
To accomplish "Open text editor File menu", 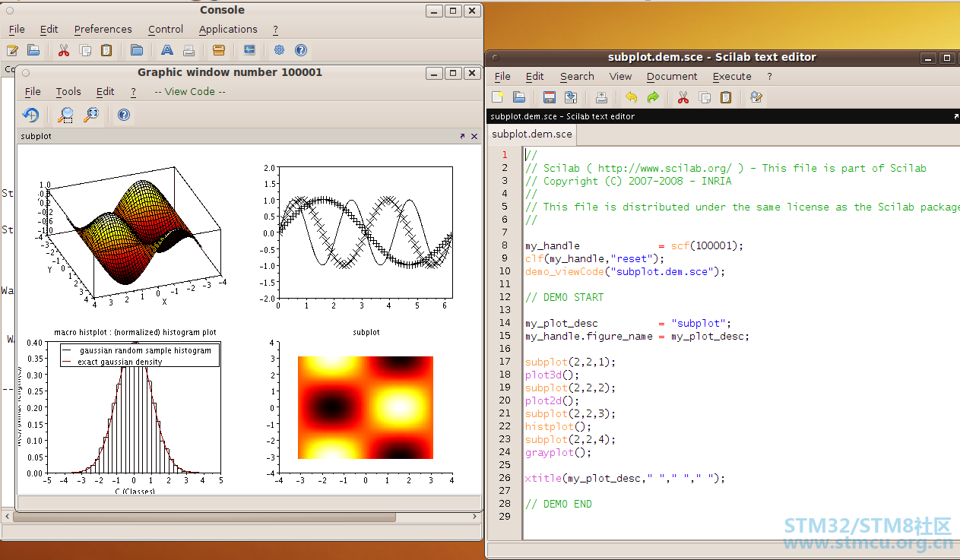I will 502,76.
